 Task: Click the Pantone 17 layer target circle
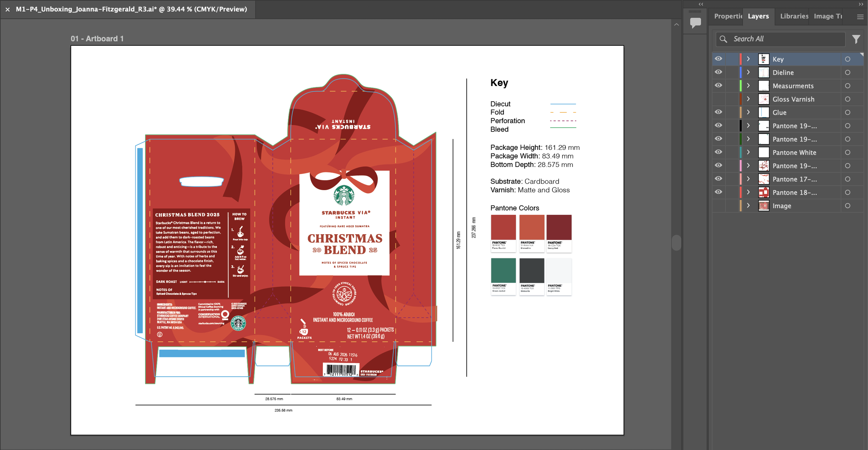pyautogui.click(x=848, y=179)
